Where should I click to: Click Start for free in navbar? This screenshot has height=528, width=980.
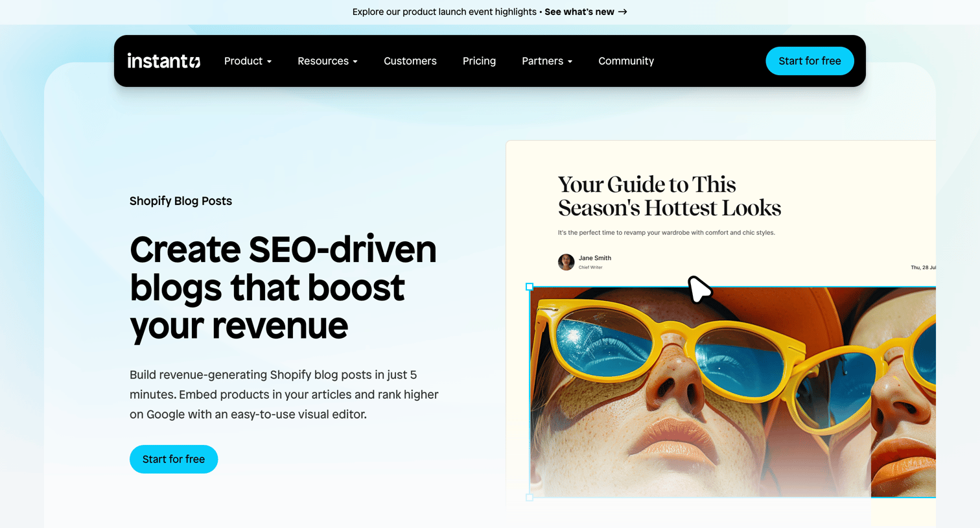[x=810, y=61]
